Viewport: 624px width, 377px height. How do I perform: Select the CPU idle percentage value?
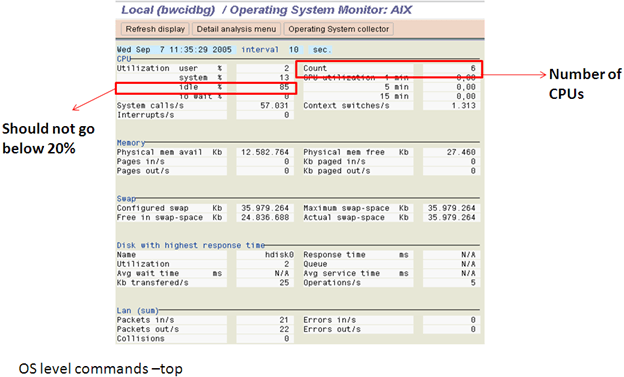coord(265,87)
